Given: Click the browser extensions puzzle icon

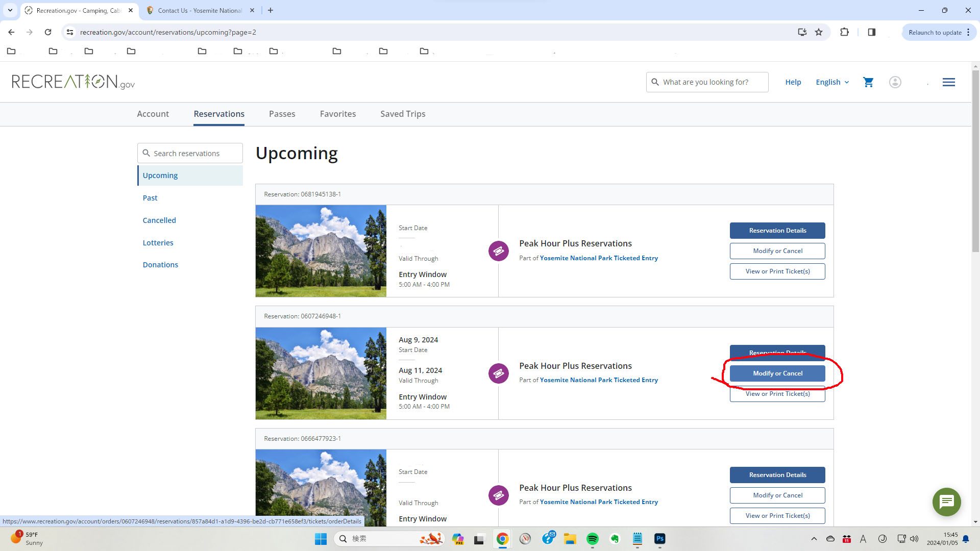Looking at the screenshot, I should [x=844, y=32].
